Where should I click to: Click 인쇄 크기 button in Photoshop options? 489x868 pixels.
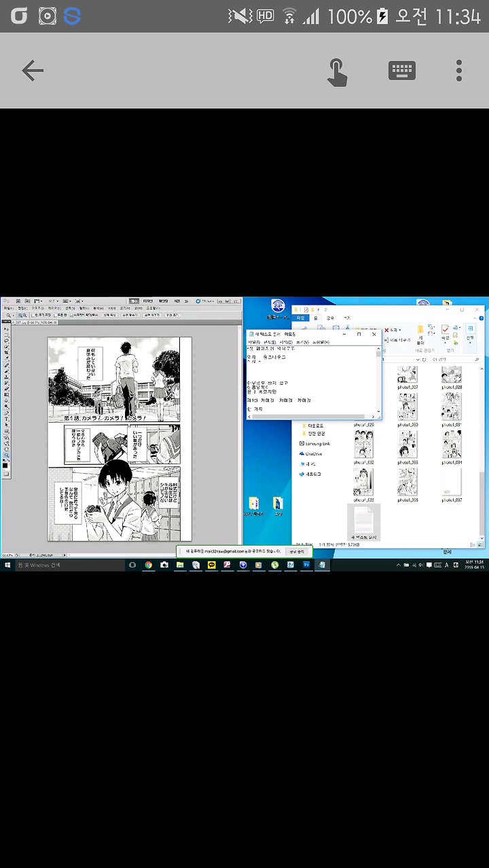[x=171, y=315]
